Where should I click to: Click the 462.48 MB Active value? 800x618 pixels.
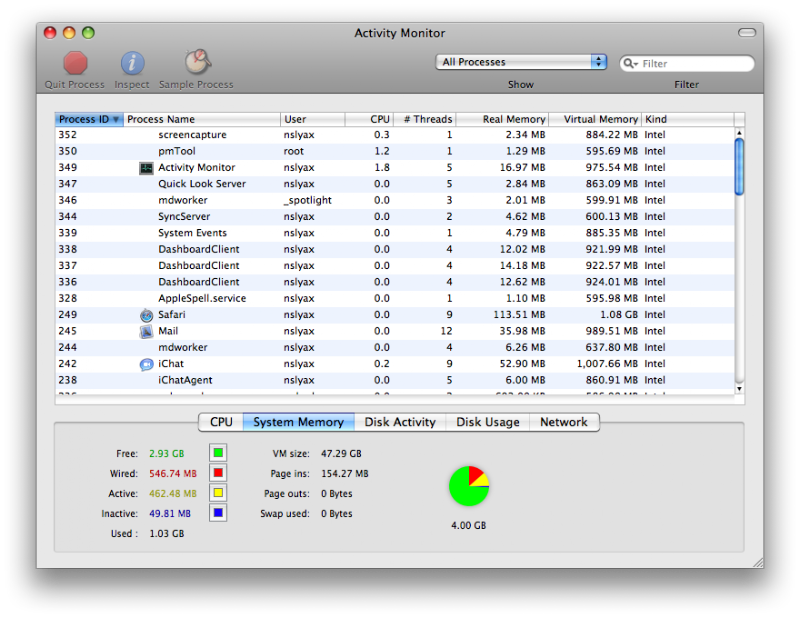click(173, 493)
